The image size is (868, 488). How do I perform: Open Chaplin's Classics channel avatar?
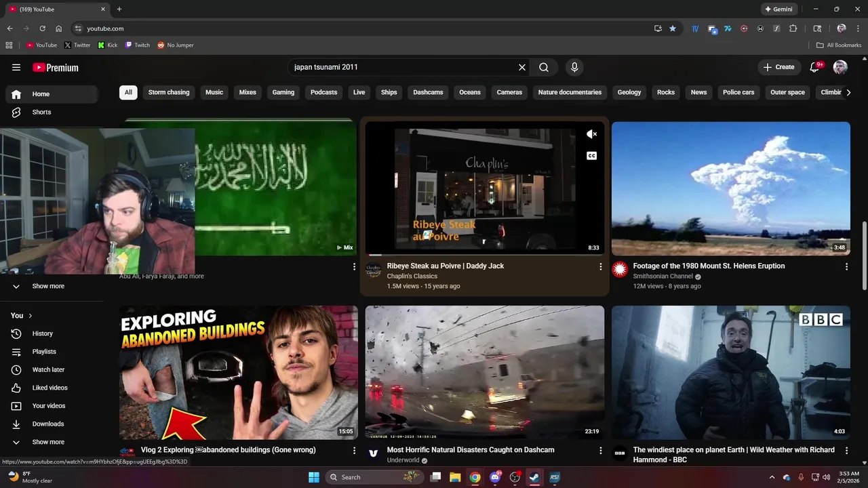374,270
